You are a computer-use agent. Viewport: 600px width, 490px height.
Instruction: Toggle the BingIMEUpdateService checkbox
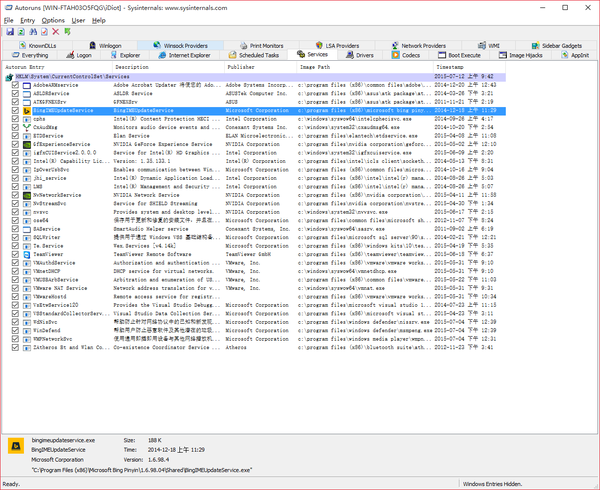tap(15, 110)
